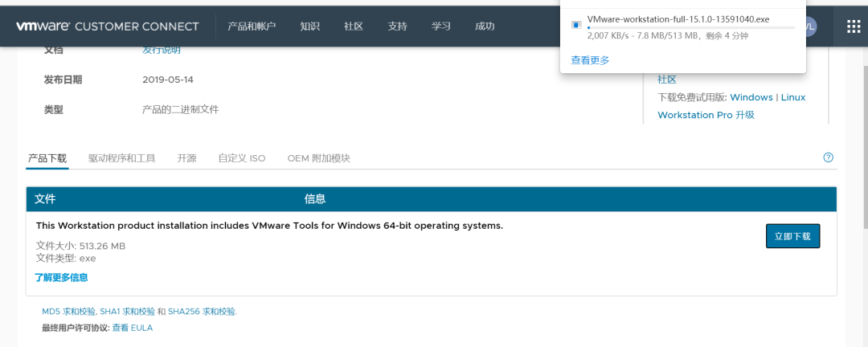868x347 pixels.
Task: Open the MD5 求和校验 link
Action: tap(68, 312)
